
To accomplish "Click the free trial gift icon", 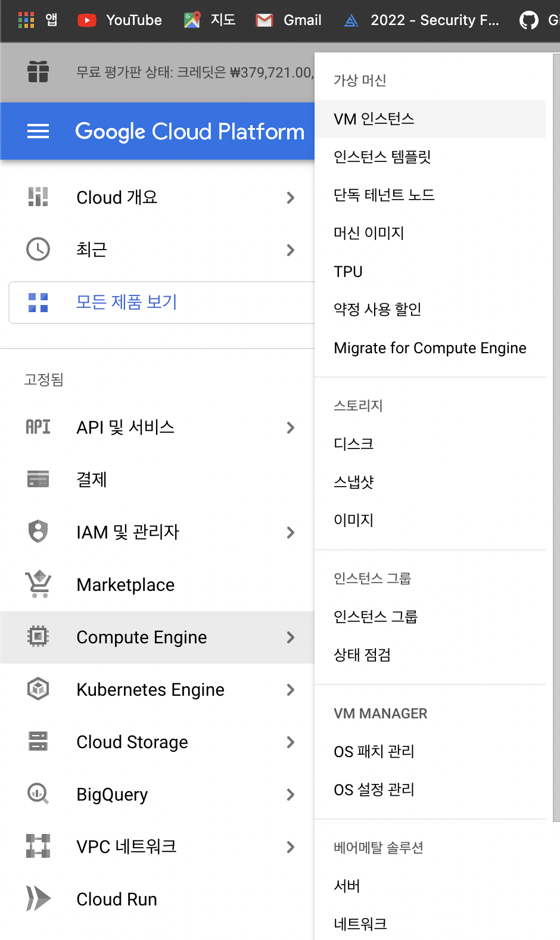I will pyautogui.click(x=38, y=72).
